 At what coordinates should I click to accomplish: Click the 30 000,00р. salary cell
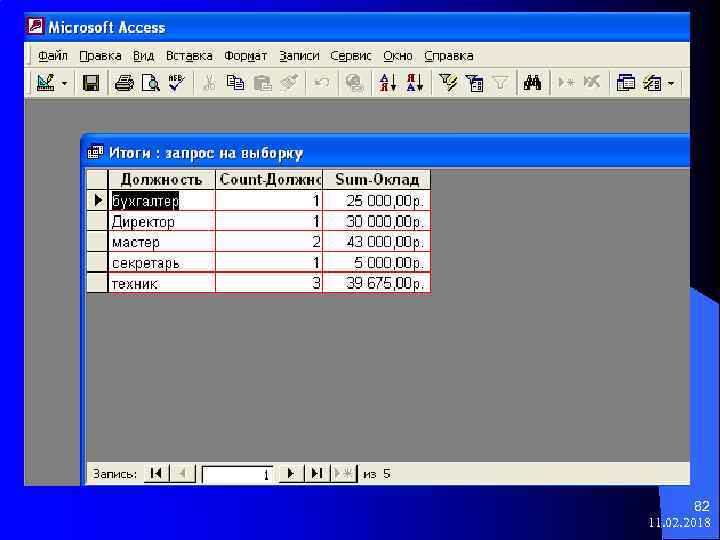click(x=377, y=222)
